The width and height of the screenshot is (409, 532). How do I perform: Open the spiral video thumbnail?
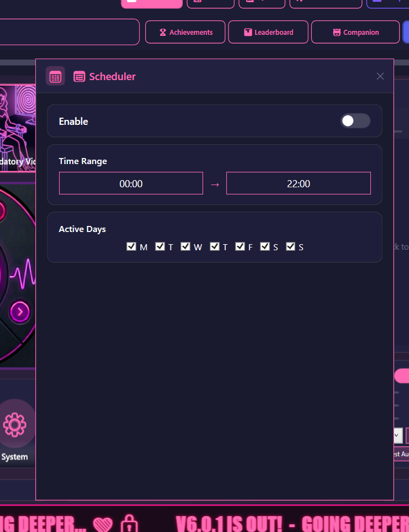click(x=18, y=129)
